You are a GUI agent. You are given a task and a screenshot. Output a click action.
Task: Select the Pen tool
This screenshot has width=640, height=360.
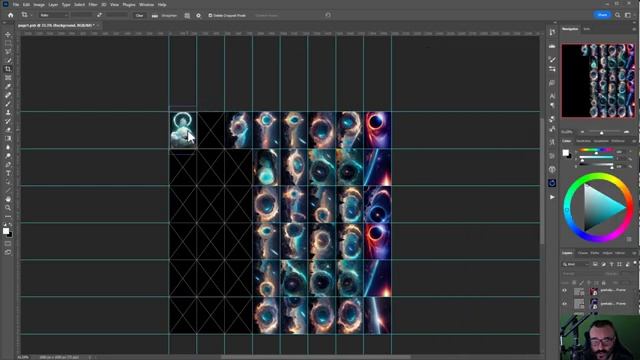[8, 164]
